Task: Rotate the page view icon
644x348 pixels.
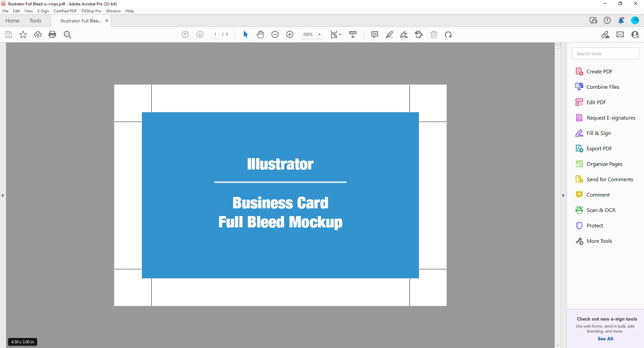Action: coord(448,34)
